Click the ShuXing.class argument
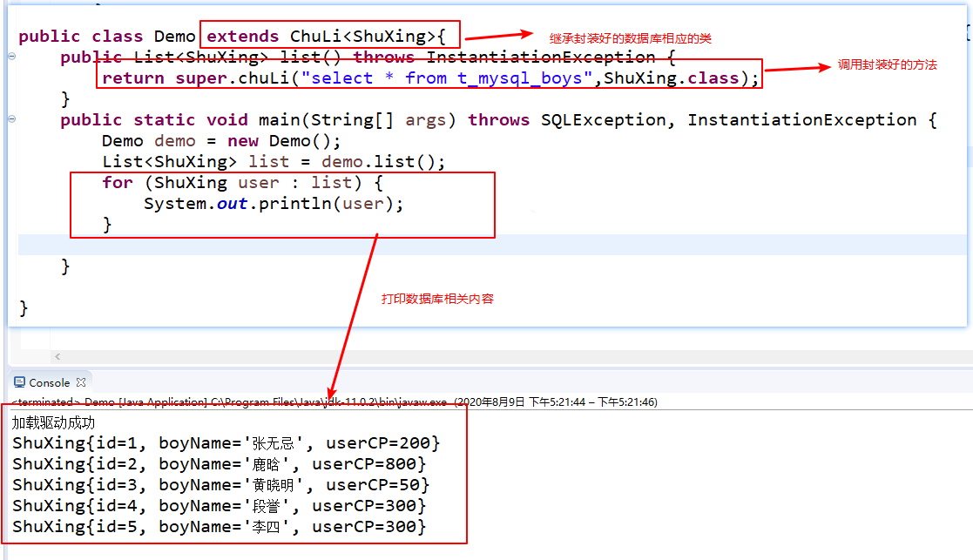The height and width of the screenshot is (560, 973). [x=671, y=78]
